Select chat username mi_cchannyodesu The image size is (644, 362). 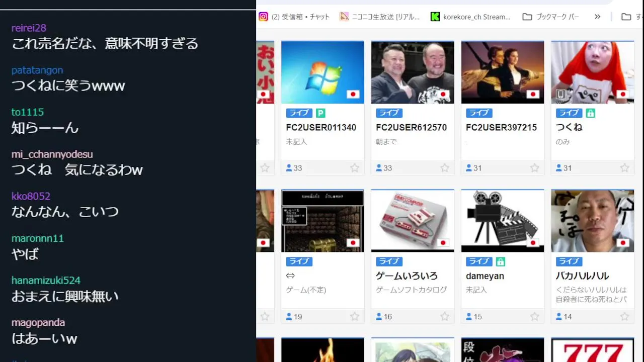pos(52,154)
